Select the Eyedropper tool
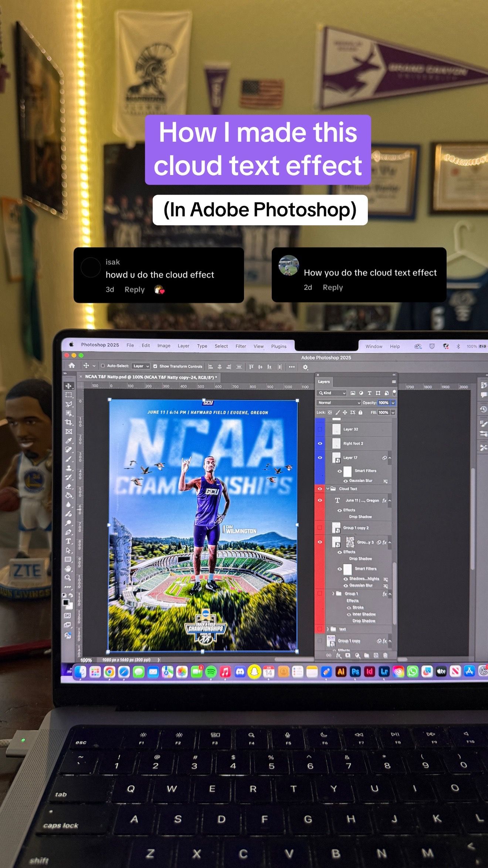Screen dimensions: 488x868 coord(69,440)
